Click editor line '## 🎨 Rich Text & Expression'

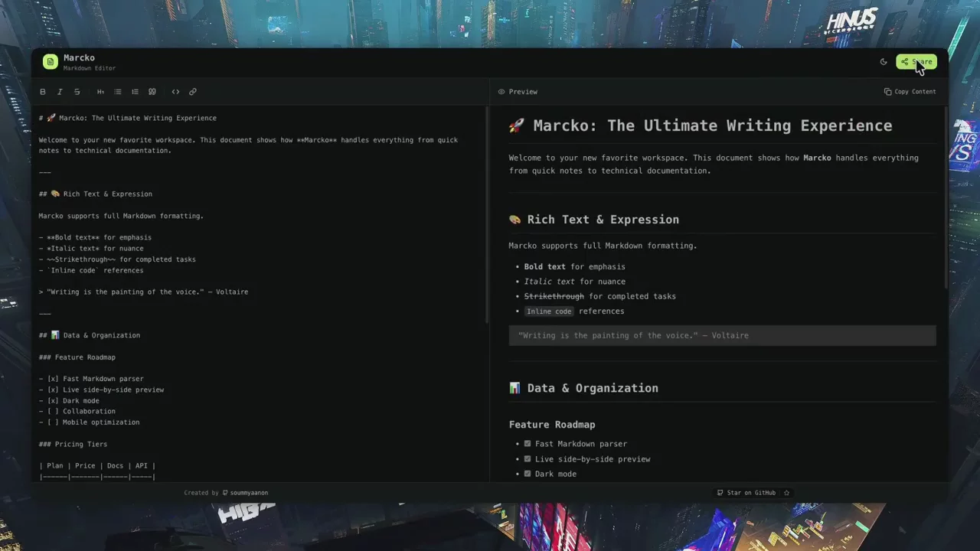[x=96, y=194]
